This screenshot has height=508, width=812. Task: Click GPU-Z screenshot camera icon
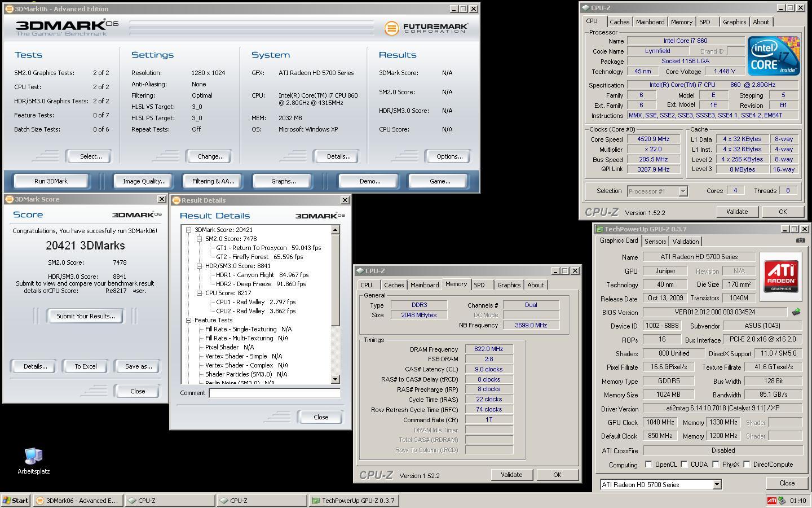coord(800,240)
